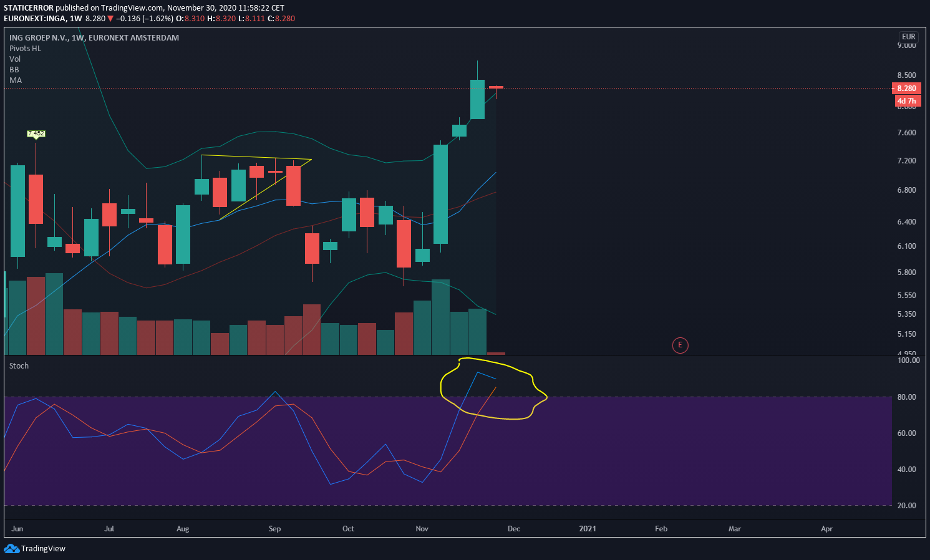
Task: Click the 8.280 current price tag
Action: point(906,89)
